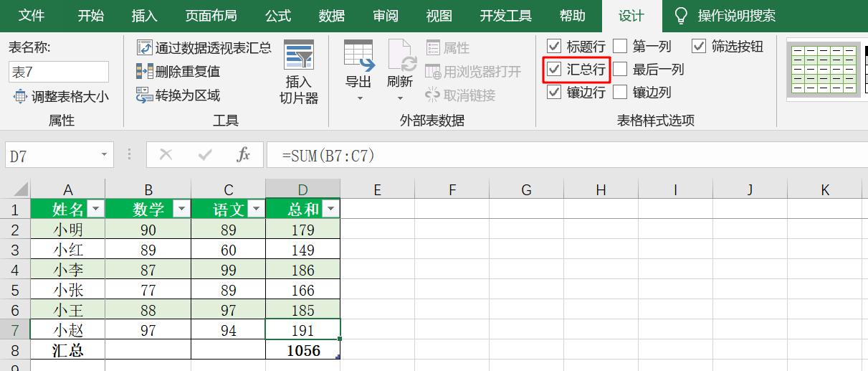
Task: Click the 删除重复值 icon
Action: (x=144, y=71)
